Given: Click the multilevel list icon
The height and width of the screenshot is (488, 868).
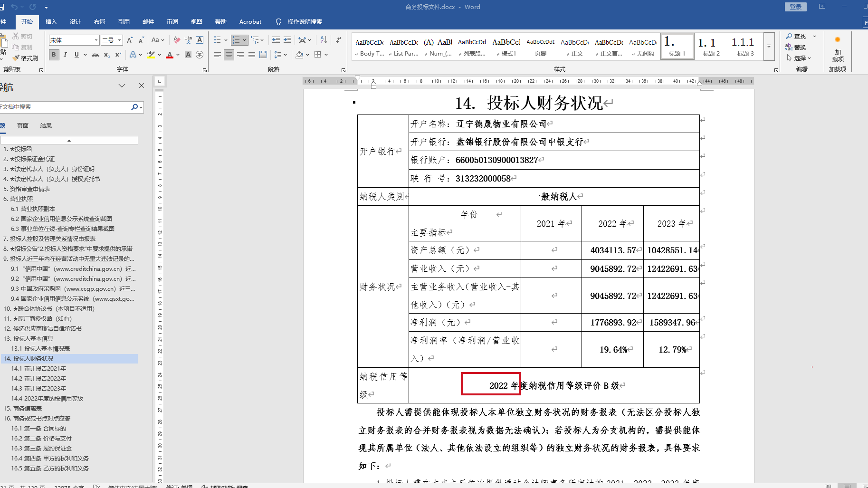Looking at the screenshot, I should pos(255,40).
